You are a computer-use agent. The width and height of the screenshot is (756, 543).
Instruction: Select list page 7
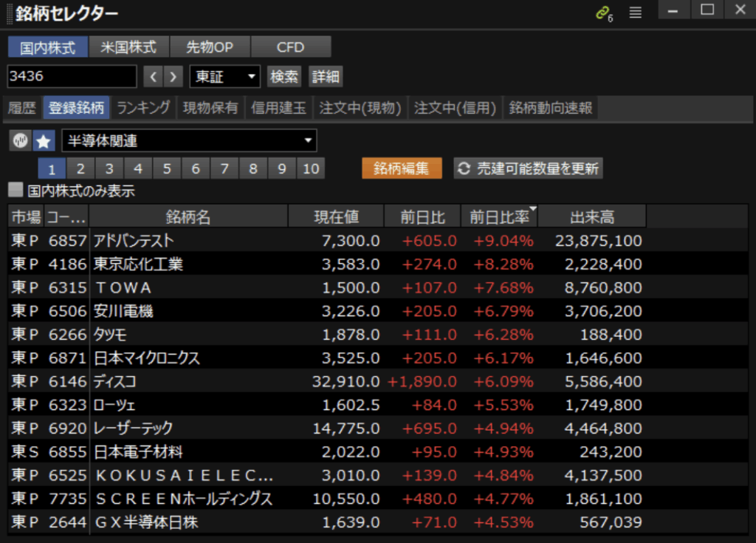pos(224,168)
